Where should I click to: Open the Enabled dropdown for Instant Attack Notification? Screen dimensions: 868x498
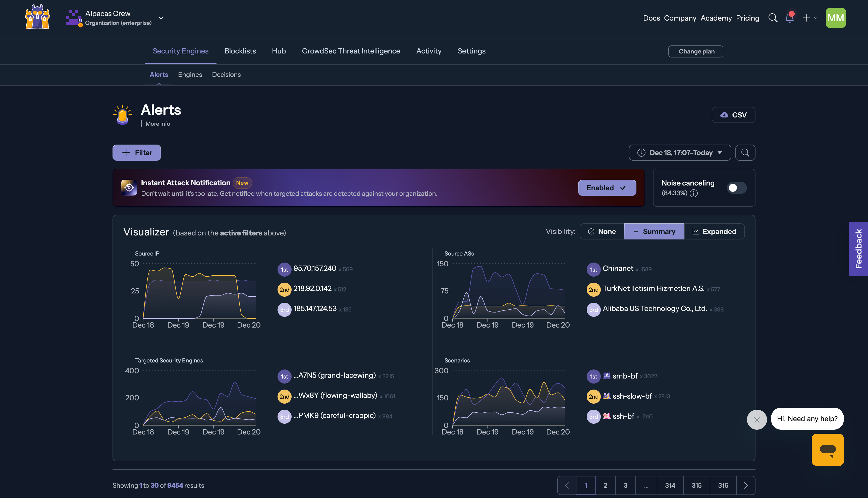(607, 188)
